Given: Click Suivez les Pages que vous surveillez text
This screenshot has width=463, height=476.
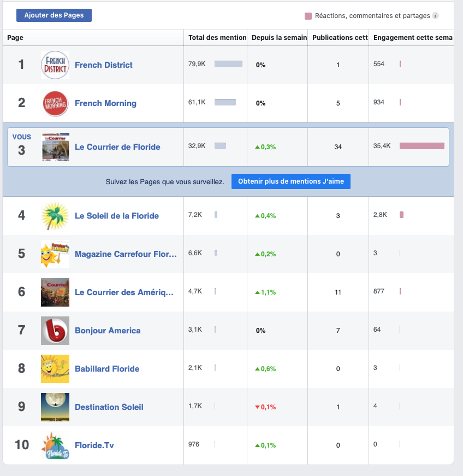Looking at the screenshot, I should click(x=165, y=182).
